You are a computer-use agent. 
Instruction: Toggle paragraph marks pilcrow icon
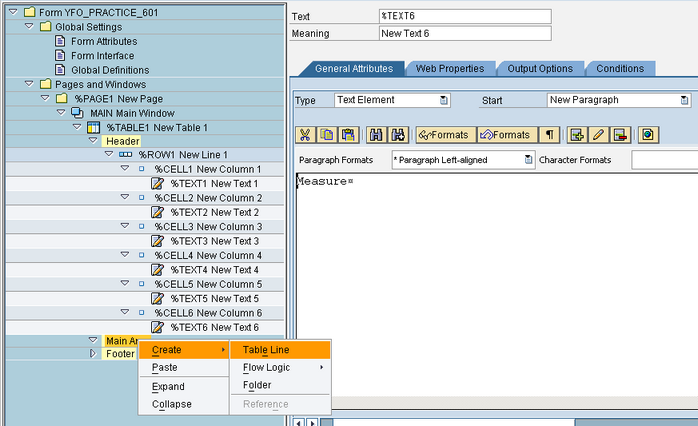tap(550, 134)
